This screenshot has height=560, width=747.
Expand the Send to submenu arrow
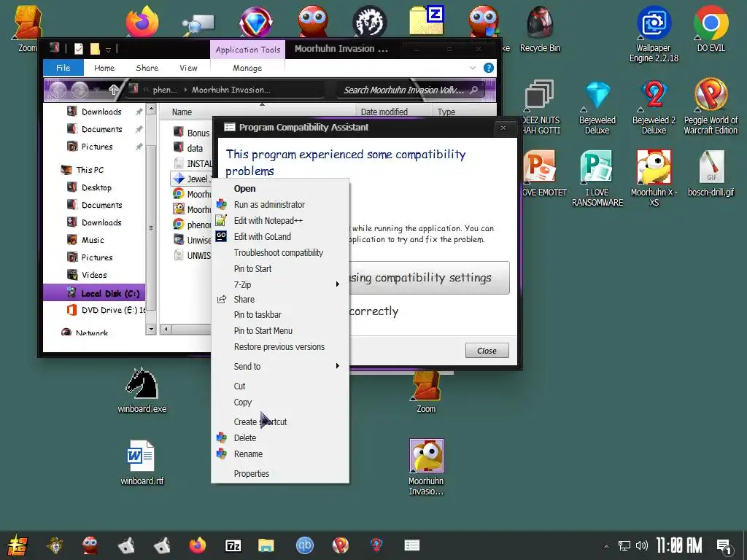pyautogui.click(x=337, y=366)
